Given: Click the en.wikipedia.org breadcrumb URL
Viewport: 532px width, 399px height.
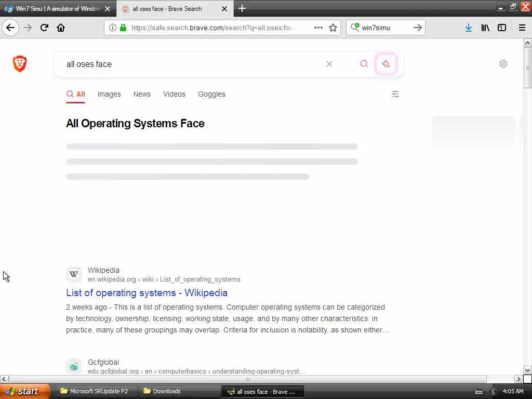Looking at the screenshot, I should coord(164,279).
